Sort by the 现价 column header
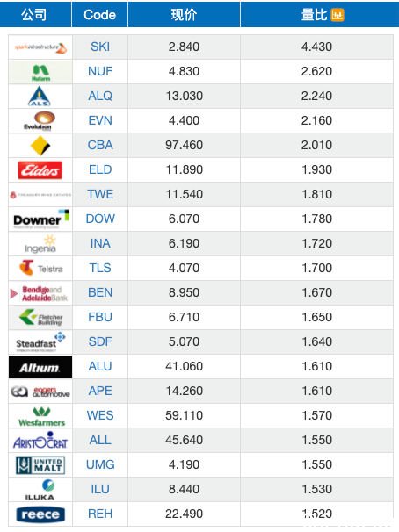Screen dimensions: 399x532 coord(184,14)
